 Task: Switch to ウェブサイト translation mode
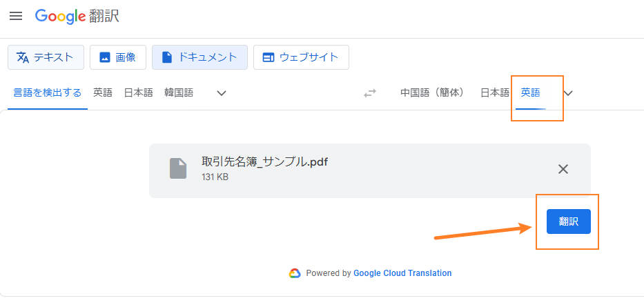301,57
